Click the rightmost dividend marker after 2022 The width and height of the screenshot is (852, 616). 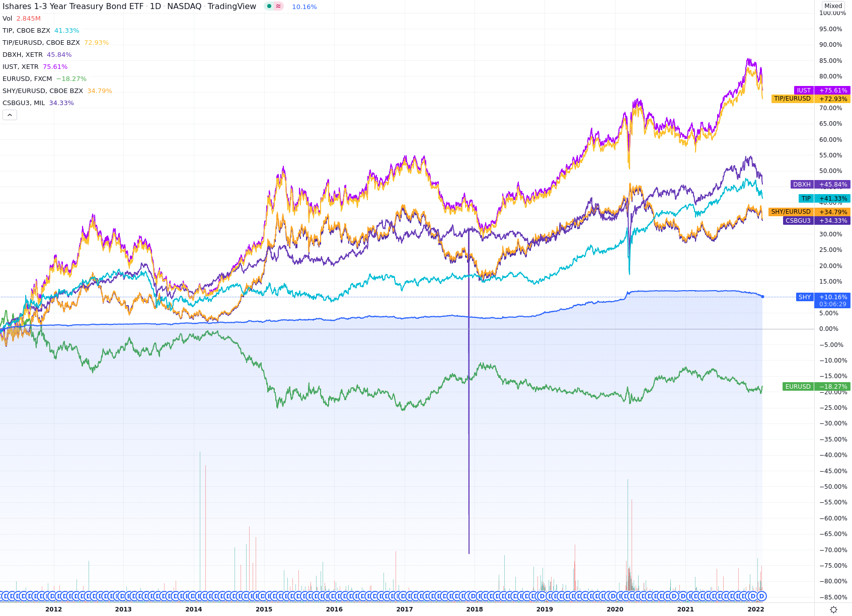click(761, 596)
